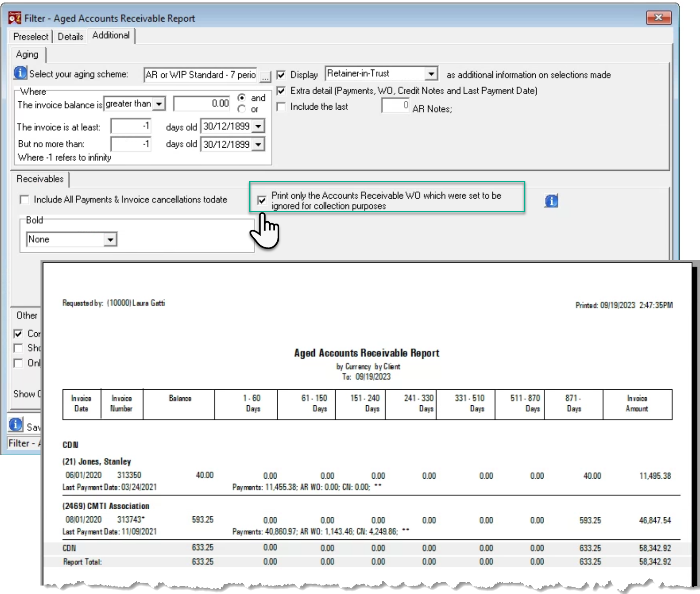
Task: Click the aging scheme field AR or WIP Standard
Action: (201, 75)
